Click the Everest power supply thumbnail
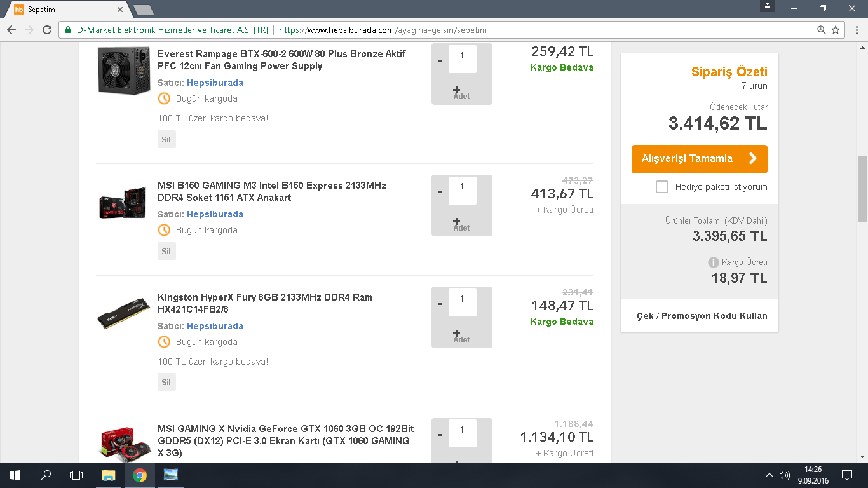 [x=124, y=70]
